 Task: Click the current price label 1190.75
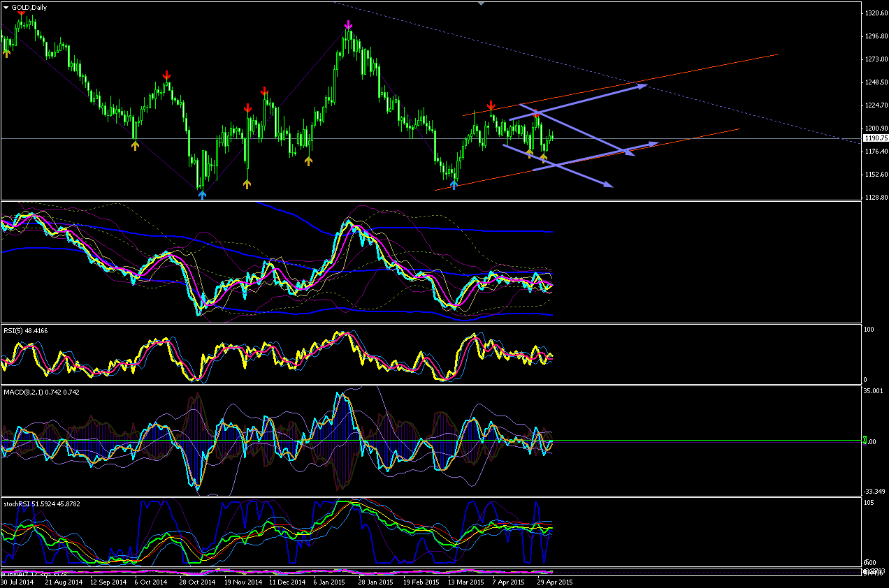(x=875, y=138)
